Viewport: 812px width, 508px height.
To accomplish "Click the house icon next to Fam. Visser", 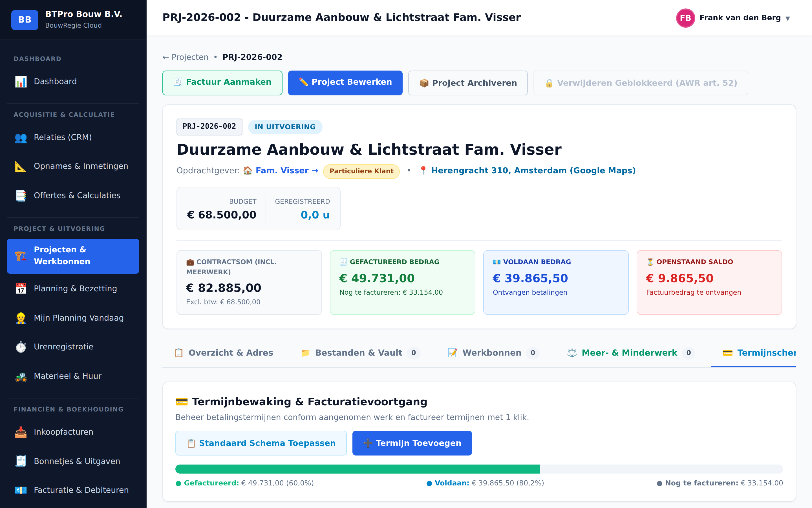I will pos(248,171).
